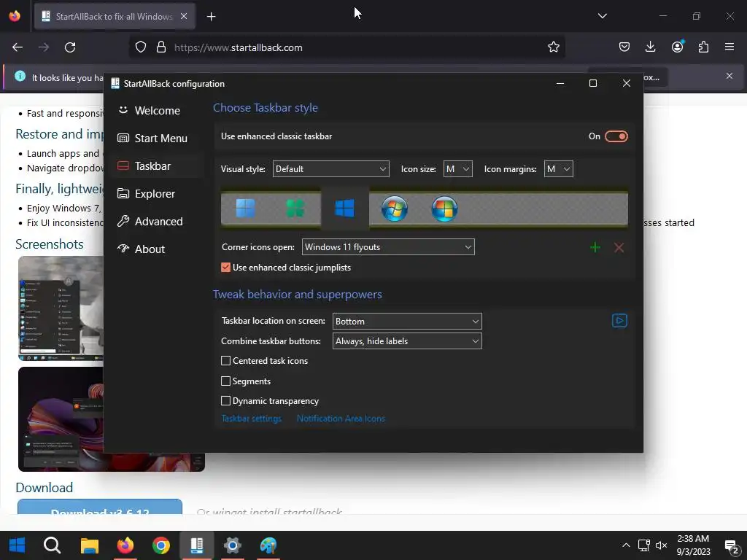Bookmark this page with the star
The image size is (747, 560).
pyautogui.click(x=553, y=47)
